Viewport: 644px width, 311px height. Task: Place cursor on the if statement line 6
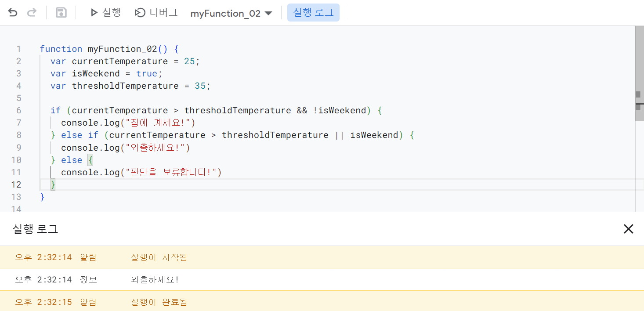tap(216, 110)
